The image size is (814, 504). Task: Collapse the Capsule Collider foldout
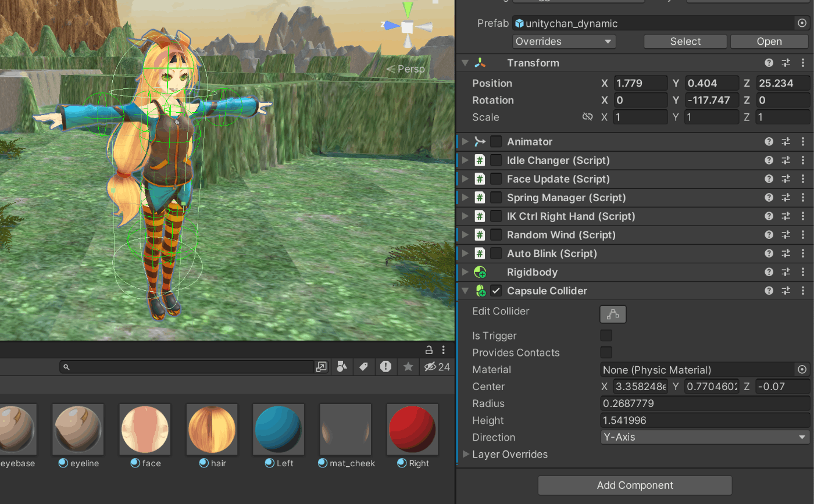point(465,290)
